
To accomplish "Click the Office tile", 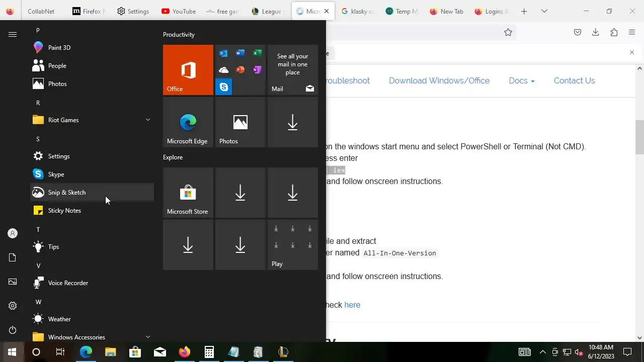I will (188, 70).
